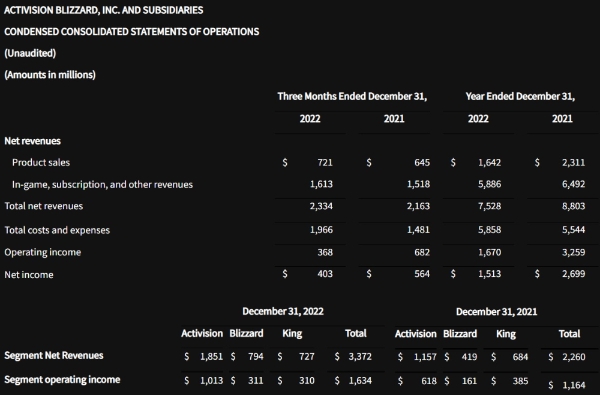600x395 pixels.
Task: Click Product sales value 645
Action: (x=422, y=163)
